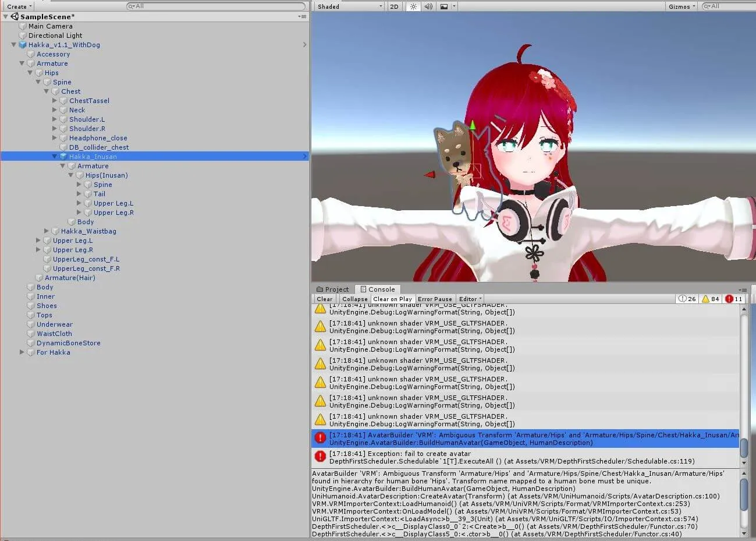Open the scene effects dropdown arrow
756x541 pixels.
[454, 6]
